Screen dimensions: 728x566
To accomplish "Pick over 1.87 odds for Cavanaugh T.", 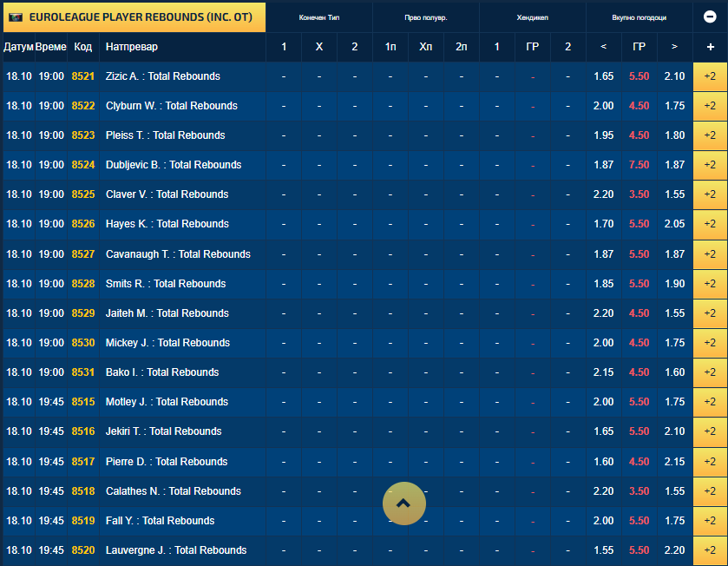I will (x=674, y=254).
